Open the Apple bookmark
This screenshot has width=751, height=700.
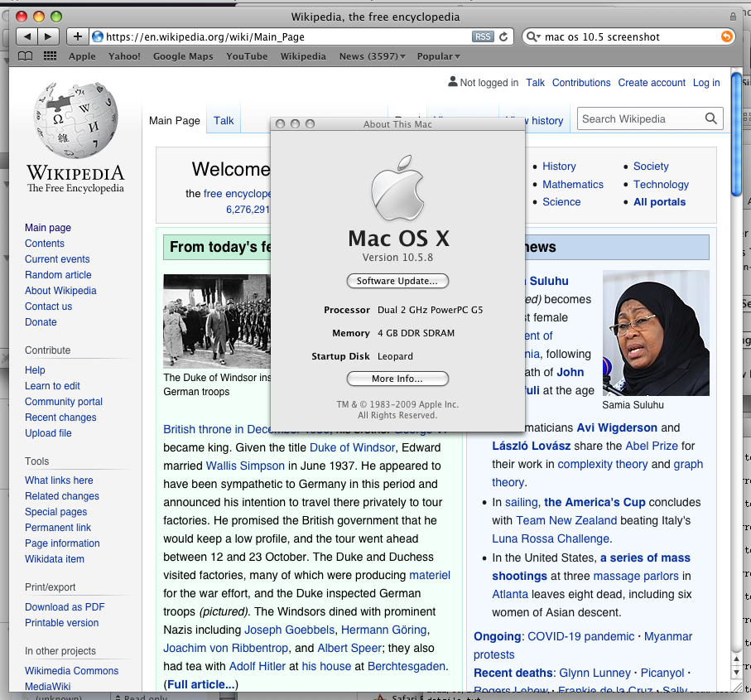point(82,56)
